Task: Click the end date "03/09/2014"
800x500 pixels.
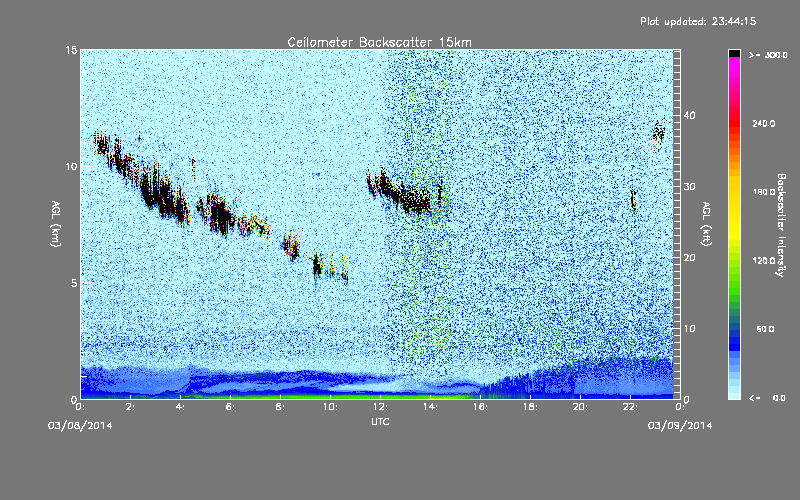Action: tap(680, 426)
